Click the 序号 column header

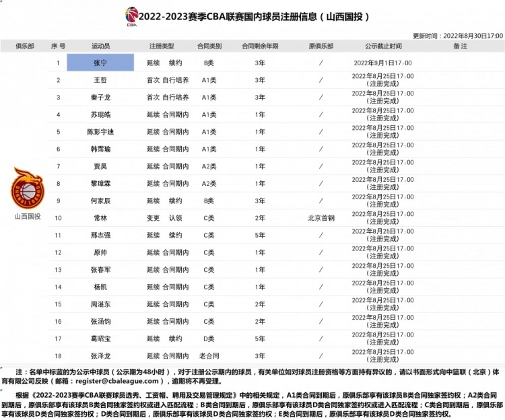[58, 46]
